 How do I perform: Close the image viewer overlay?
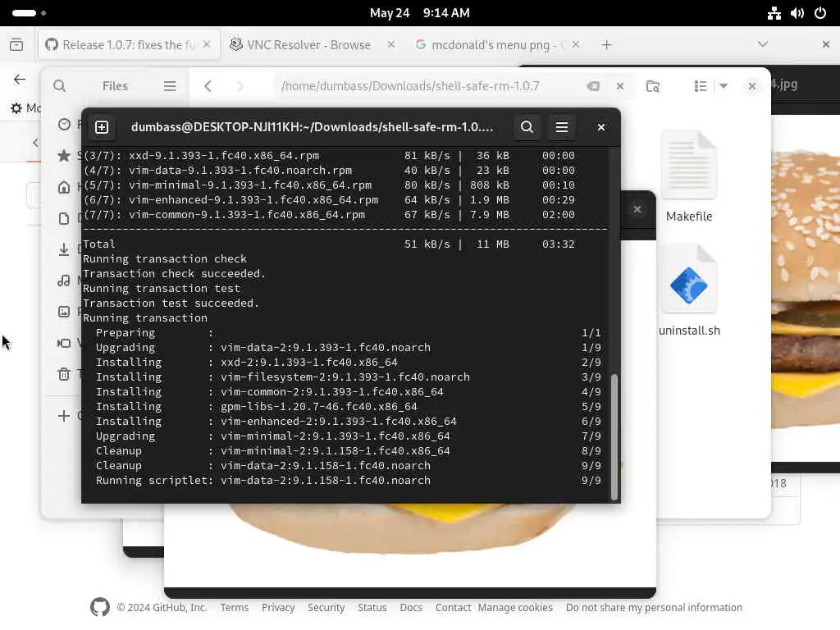637,209
